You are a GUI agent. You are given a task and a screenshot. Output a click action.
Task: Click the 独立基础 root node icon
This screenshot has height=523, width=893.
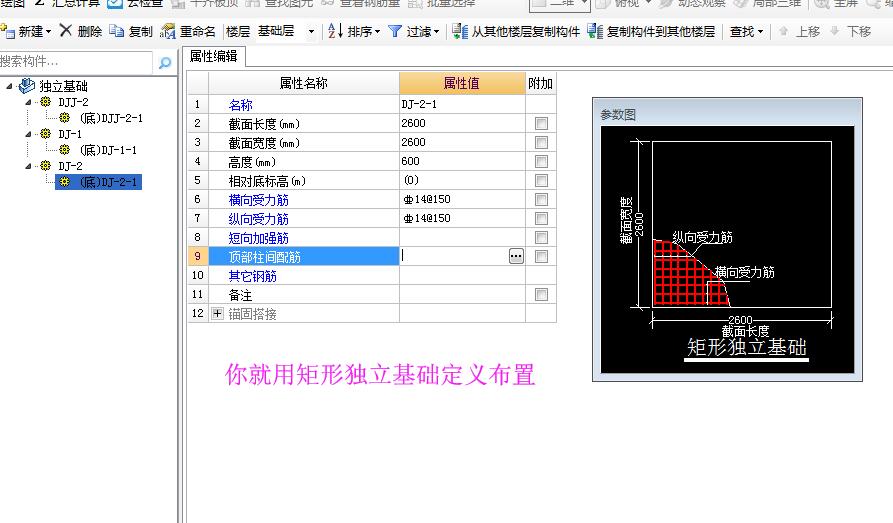[27, 85]
